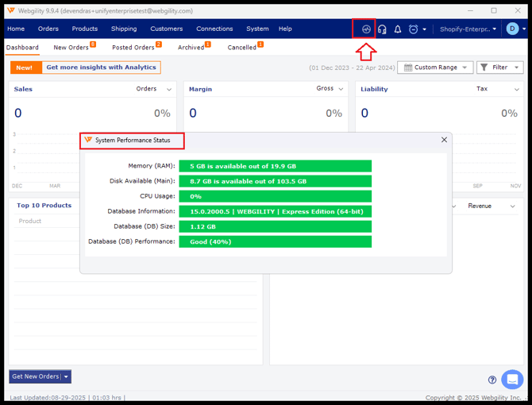Expand the Custom Range date dropdown
532x405 pixels.
[436, 67]
